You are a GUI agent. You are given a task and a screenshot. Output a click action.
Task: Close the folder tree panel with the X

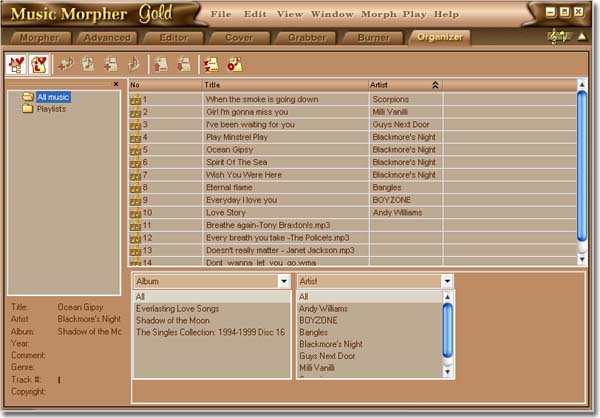(x=116, y=84)
